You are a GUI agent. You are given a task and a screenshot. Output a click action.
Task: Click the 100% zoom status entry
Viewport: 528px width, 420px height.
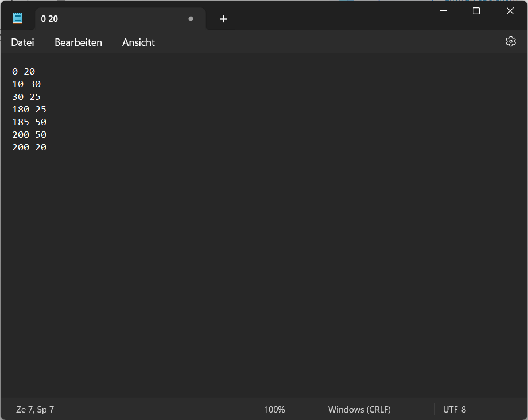click(274, 410)
